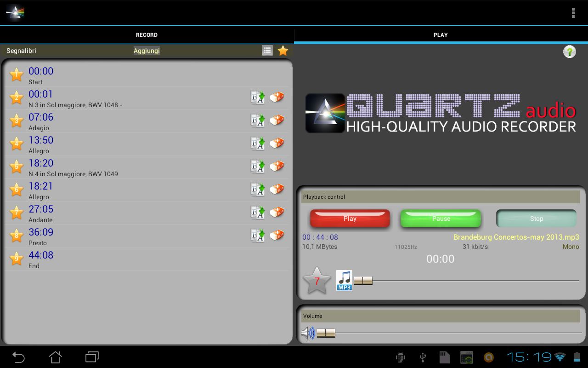Screen dimensions: 588x368
Task: Click star number 6 beside the 18:21 bookmark
Action: pyautogui.click(x=17, y=190)
